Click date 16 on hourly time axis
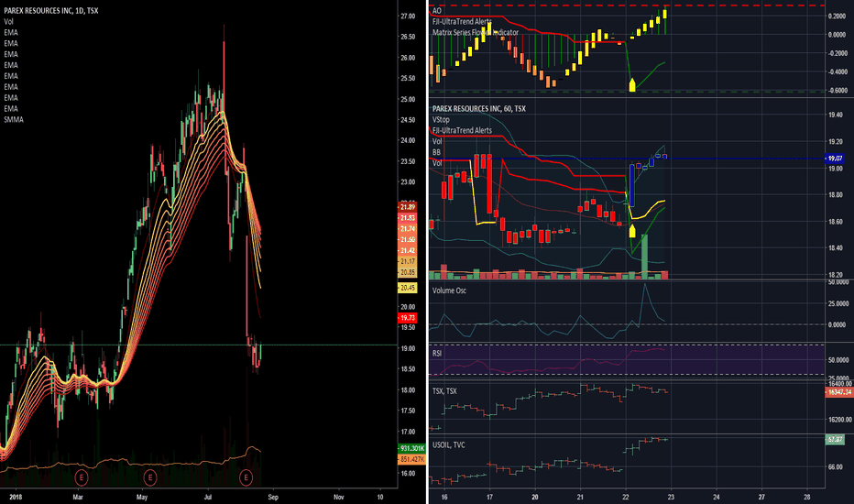Image resolution: width=854 pixels, height=504 pixels. [444, 497]
